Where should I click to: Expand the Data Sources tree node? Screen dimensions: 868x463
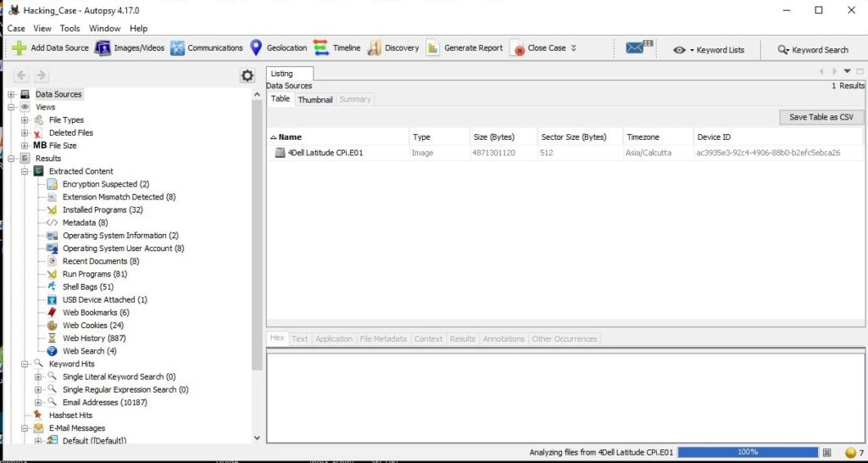(11, 94)
